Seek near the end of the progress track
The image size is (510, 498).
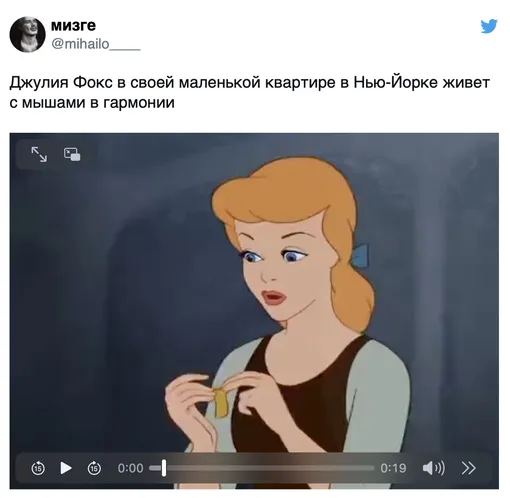click(x=365, y=468)
